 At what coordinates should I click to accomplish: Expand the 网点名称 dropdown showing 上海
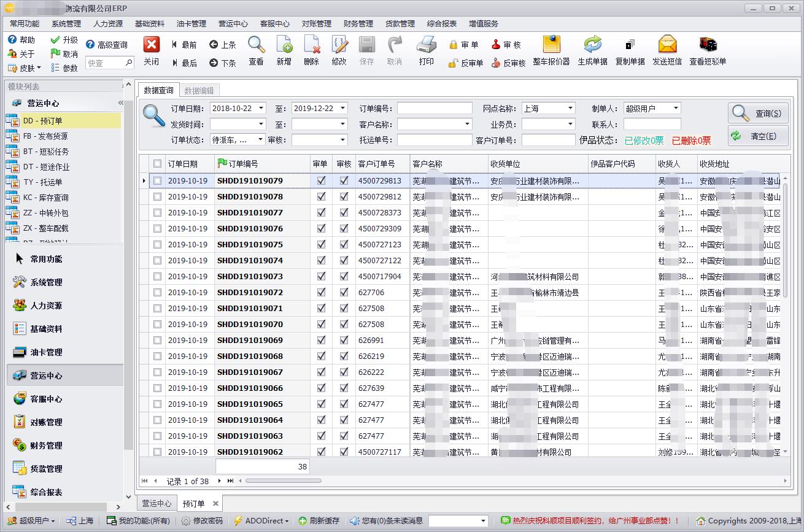[570, 109]
